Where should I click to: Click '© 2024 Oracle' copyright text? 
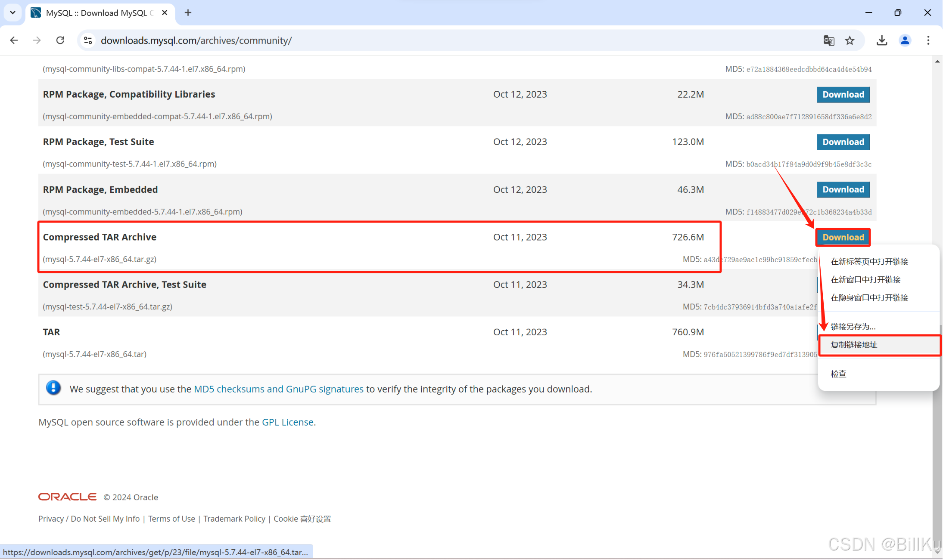click(x=131, y=497)
